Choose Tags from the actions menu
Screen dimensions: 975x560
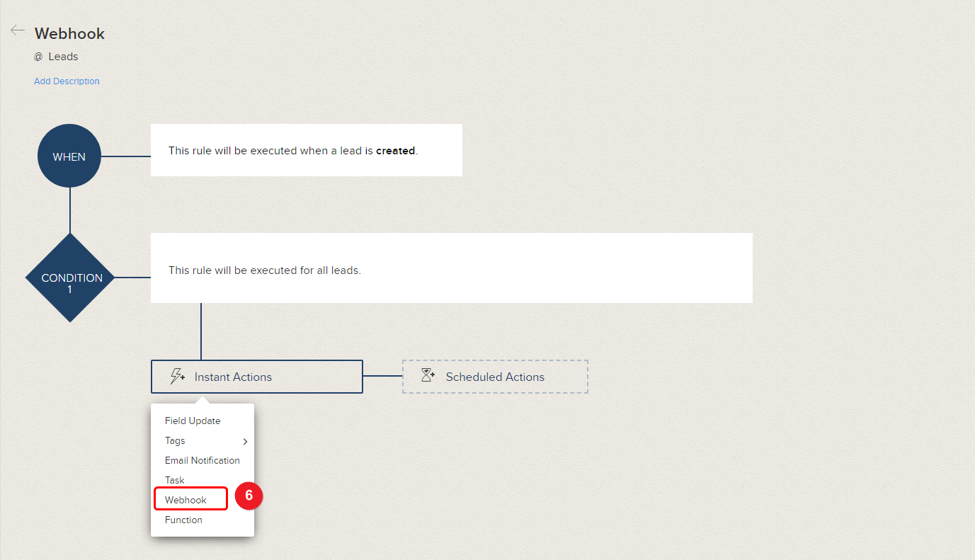click(175, 440)
